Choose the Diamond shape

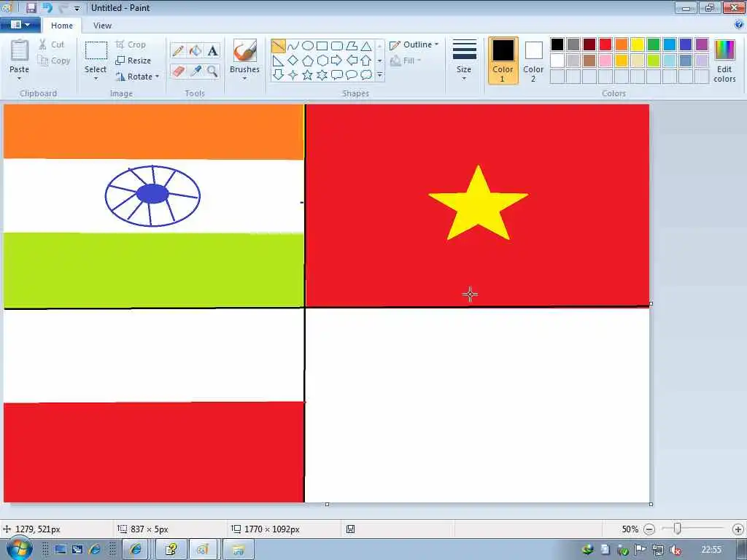click(293, 61)
